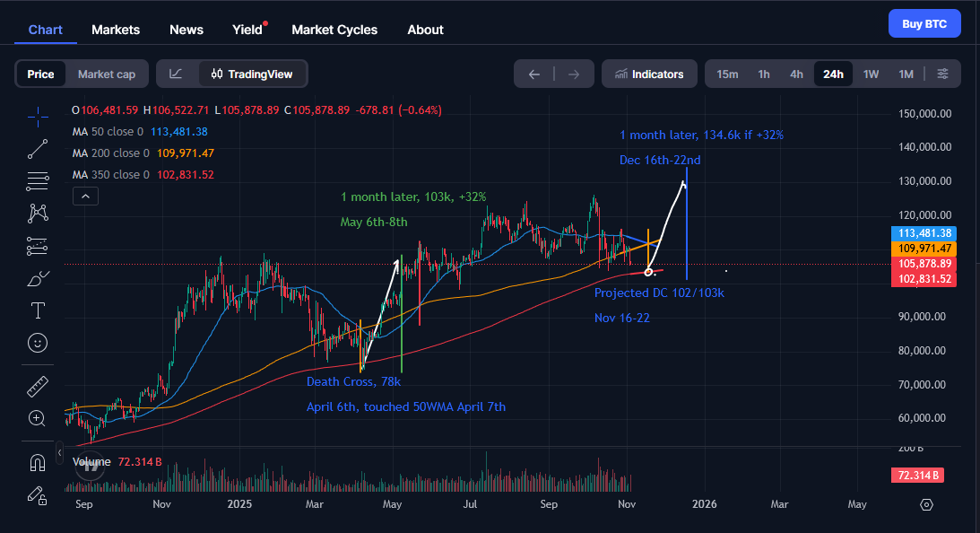Image resolution: width=980 pixels, height=533 pixels.
Task: Choose the brush drawing tool
Action: (x=38, y=278)
